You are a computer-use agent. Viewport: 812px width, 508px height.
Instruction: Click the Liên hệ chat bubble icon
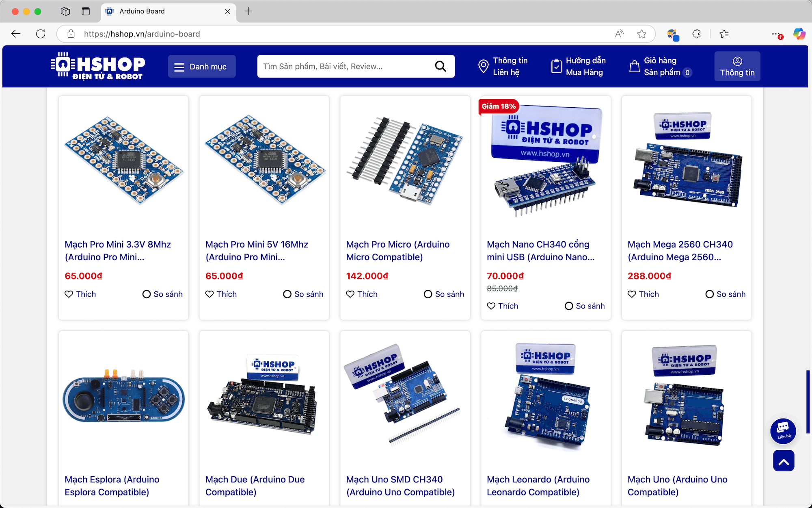[783, 430]
